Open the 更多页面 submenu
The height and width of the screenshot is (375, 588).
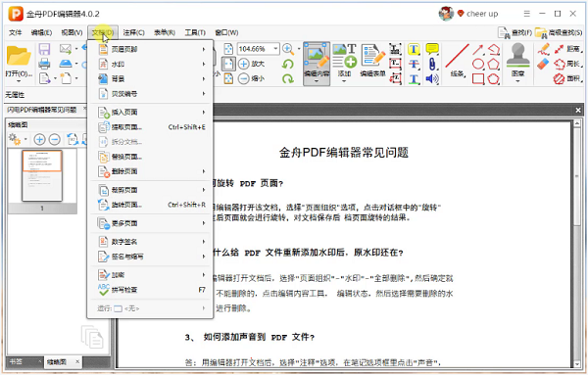pos(151,223)
